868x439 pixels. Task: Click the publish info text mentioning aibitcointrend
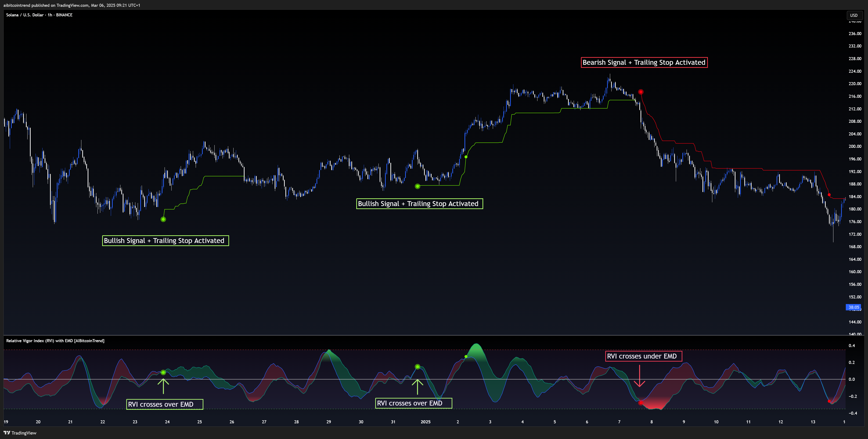point(72,5)
